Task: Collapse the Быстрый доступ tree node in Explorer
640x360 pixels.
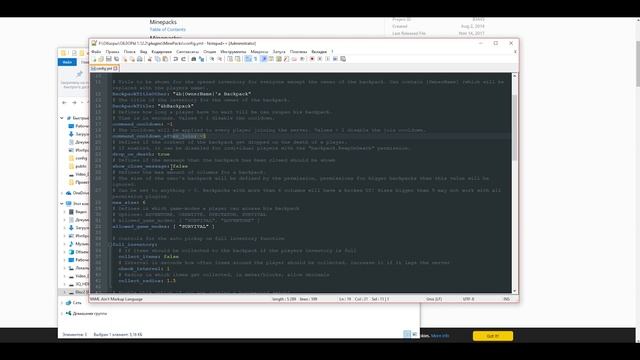Action: 62,118
